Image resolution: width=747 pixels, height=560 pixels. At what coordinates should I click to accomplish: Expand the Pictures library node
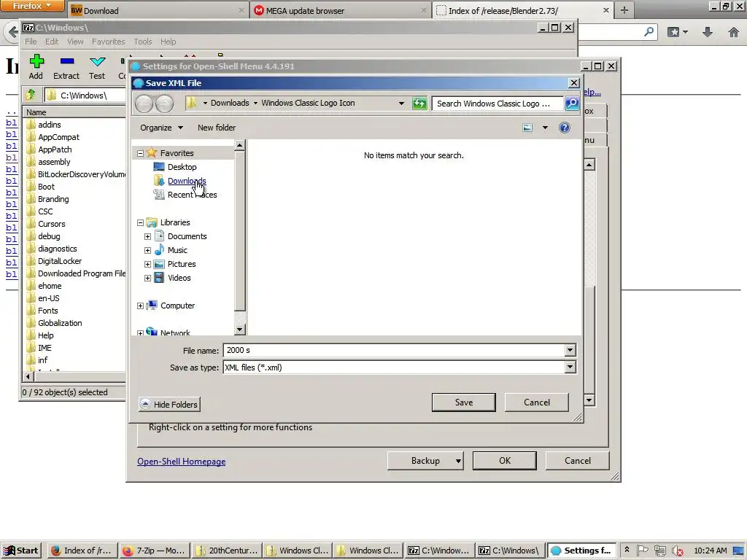pyautogui.click(x=147, y=264)
